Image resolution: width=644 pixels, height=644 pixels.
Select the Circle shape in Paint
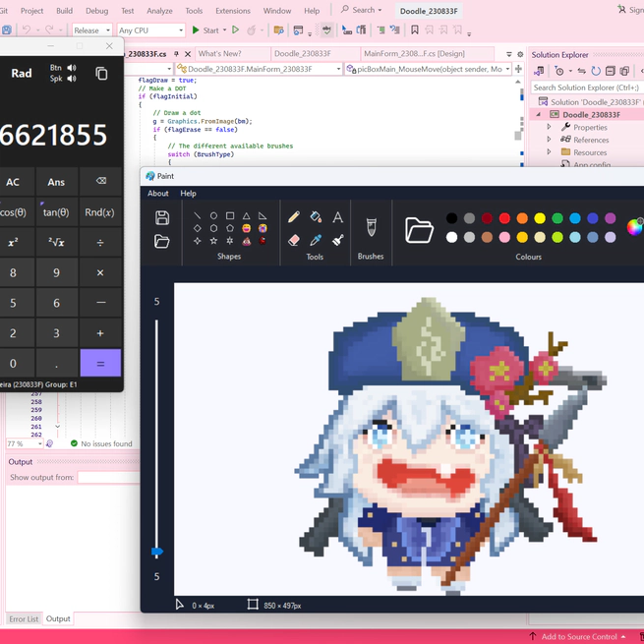pyautogui.click(x=213, y=215)
